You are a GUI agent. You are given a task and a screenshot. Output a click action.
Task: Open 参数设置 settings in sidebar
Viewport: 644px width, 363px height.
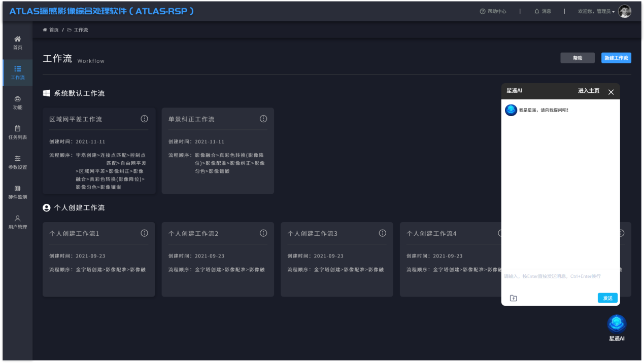[x=17, y=162]
